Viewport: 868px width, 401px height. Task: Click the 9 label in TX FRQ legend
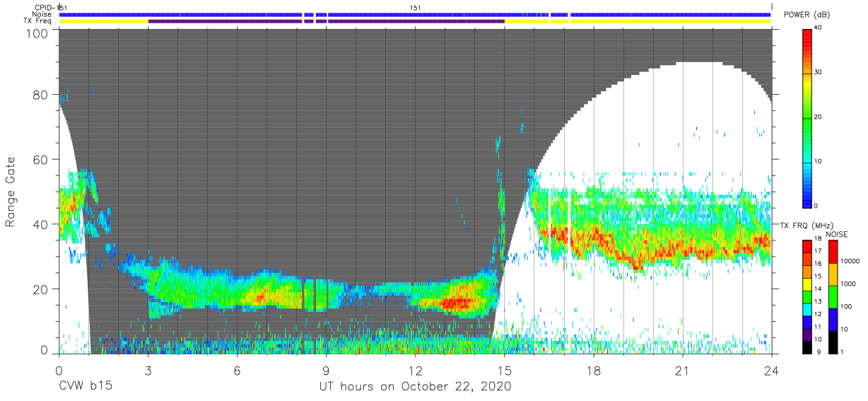pyautogui.click(x=818, y=352)
